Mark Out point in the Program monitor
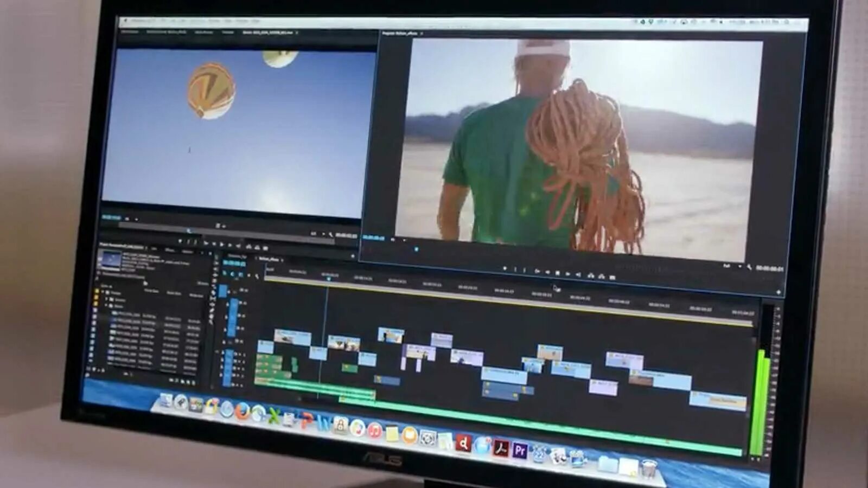 [x=525, y=270]
